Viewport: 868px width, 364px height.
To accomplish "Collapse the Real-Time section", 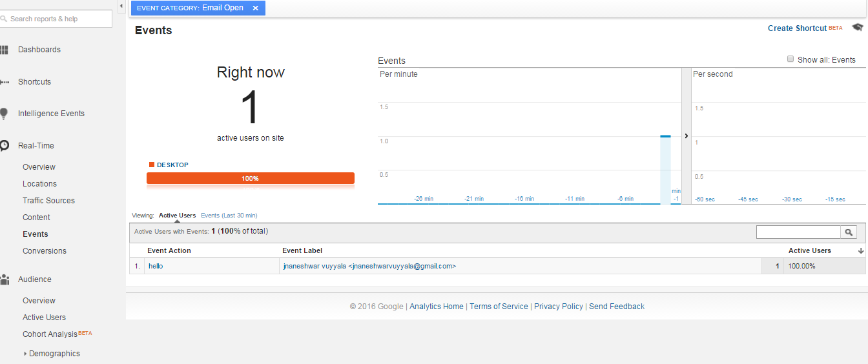I will [x=36, y=146].
